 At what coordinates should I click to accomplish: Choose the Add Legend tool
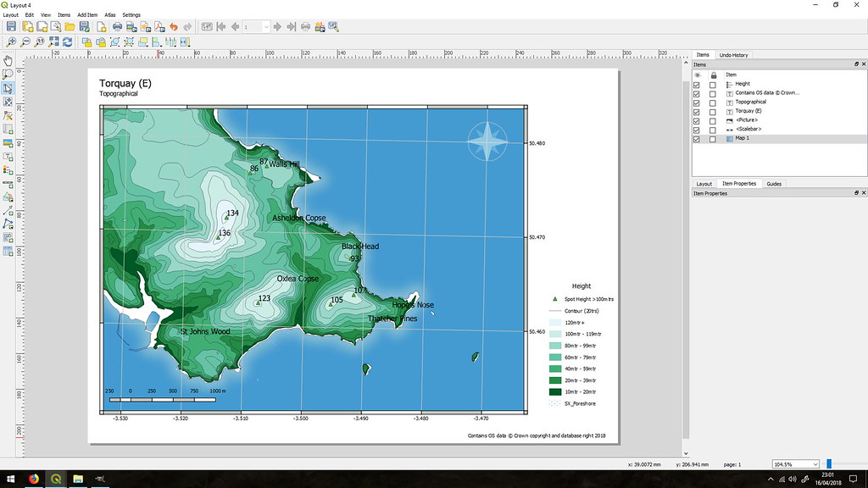pyautogui.click(x=8, y=169)
